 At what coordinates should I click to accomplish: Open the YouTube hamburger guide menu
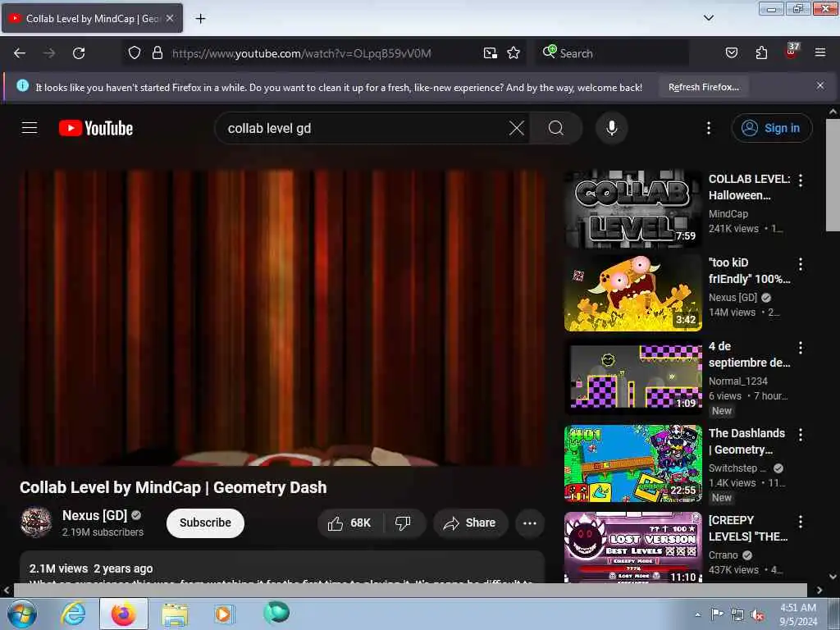tap(30, 128)
